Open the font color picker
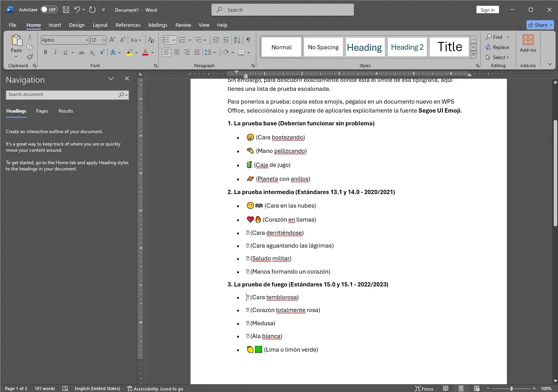 coord(151,52)
